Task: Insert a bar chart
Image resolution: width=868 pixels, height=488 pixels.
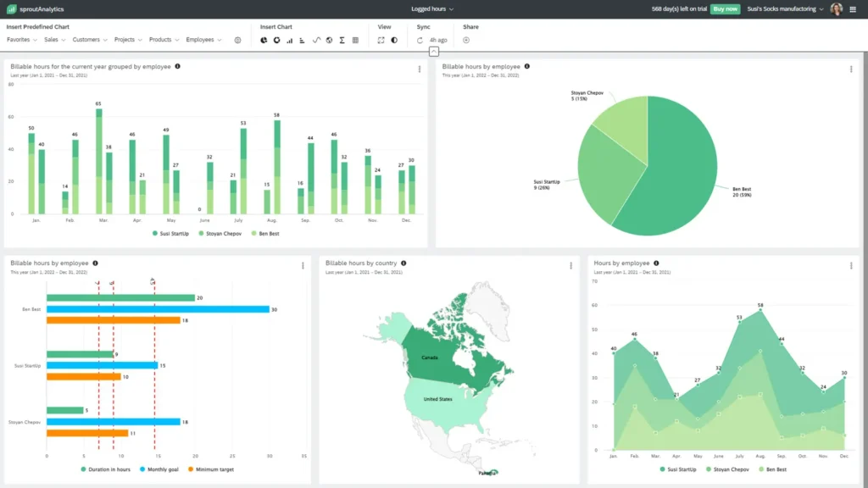Action: 289,40
